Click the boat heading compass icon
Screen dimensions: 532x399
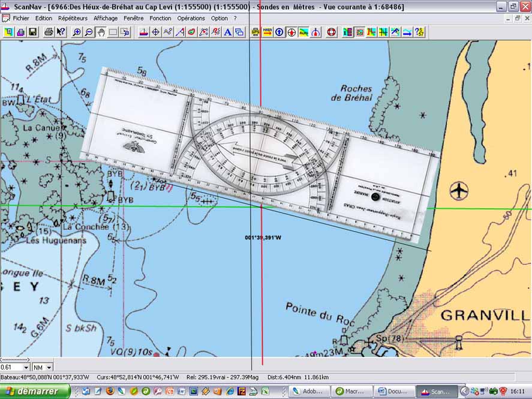[315, 32]
